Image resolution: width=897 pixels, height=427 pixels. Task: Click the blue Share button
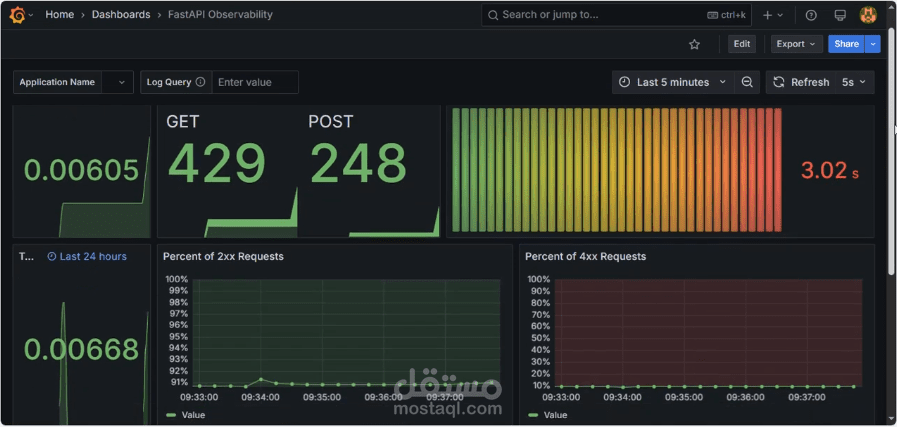[846, 44]
